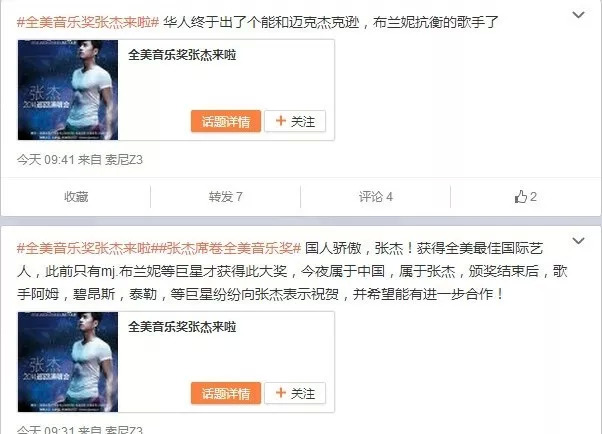The width and height of the screenshot is (602, 434).
Task: Expand the first post's chevron menu
Action: pyautogui.click(x=578, y=15)
